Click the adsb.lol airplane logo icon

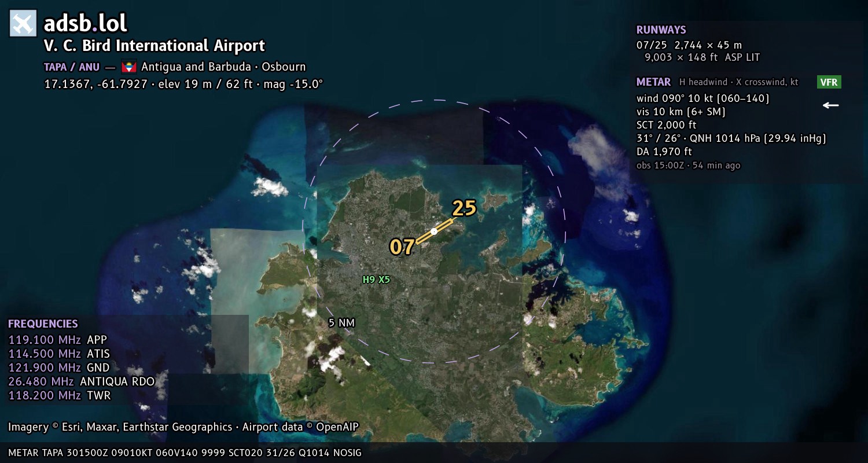coord(23,23)
